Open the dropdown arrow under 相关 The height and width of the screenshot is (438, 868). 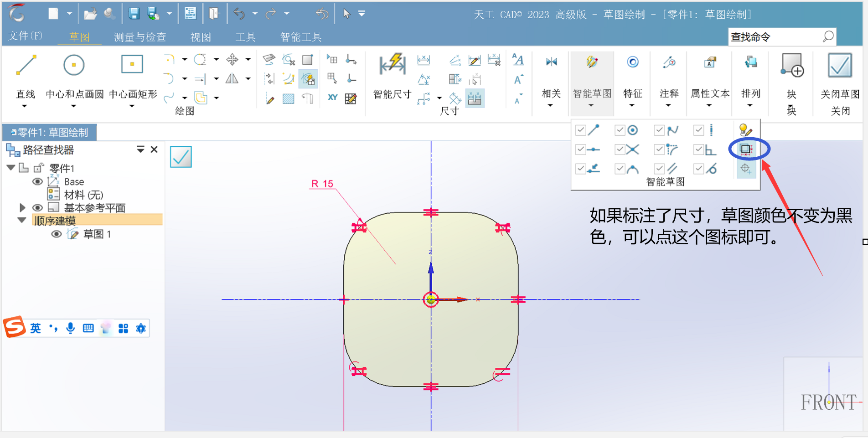click(550, 105)
